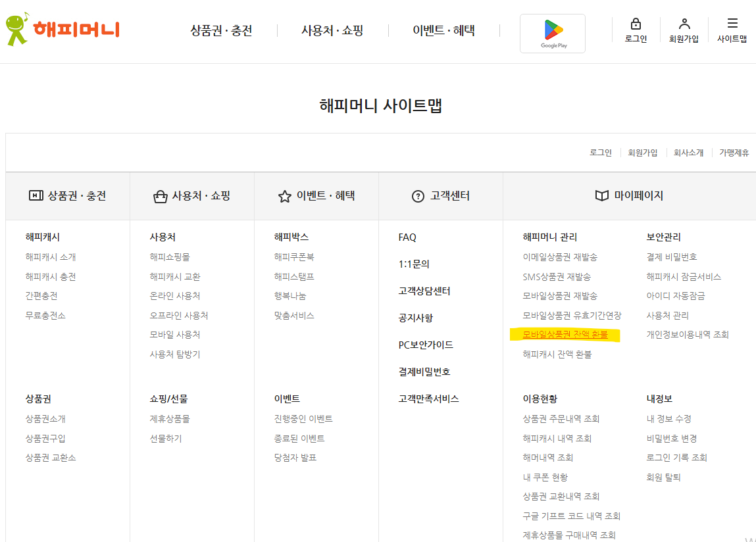The height and width of the screenshot is (542, 756).
Task: Open 행복나눔 link
Action: click(x=290, y=295)
